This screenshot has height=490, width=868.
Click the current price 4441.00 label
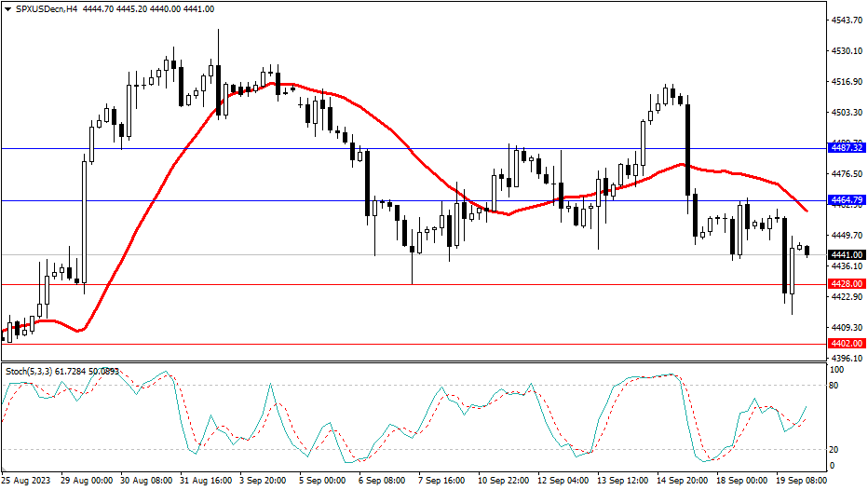point(847,255)
